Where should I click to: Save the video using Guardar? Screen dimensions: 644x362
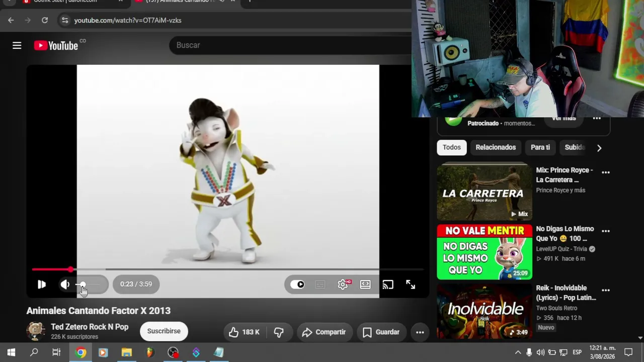tap(381, 332)
